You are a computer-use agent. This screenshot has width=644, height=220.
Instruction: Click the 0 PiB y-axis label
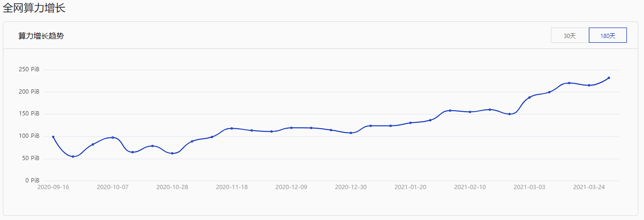(x=32, y=181)
